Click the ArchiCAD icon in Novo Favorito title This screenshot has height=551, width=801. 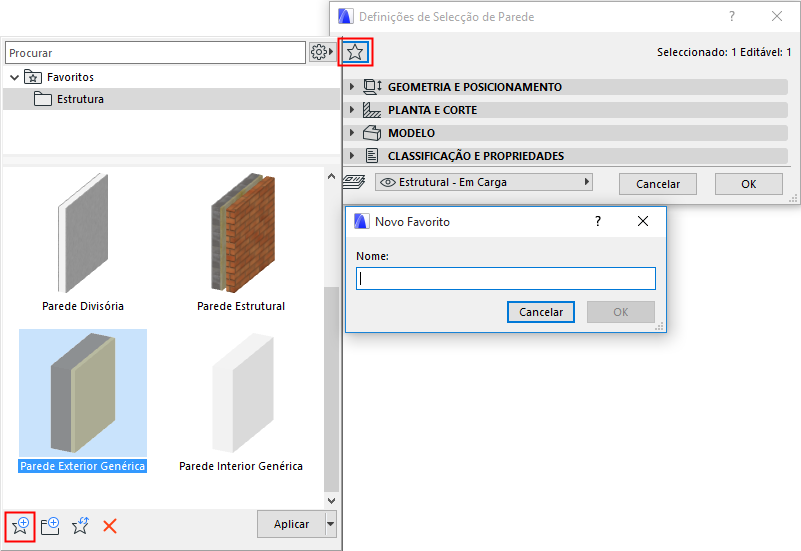pos(362,221)
